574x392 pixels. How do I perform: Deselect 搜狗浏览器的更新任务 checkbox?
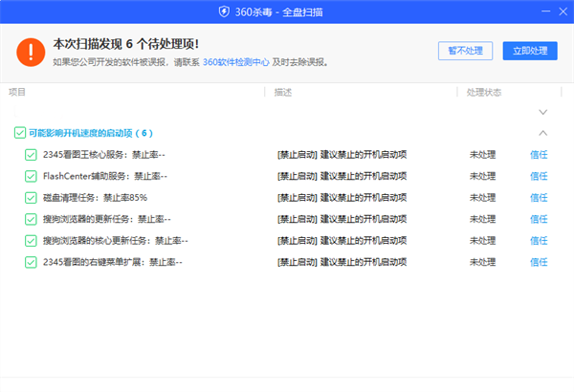tap(32, 219)
